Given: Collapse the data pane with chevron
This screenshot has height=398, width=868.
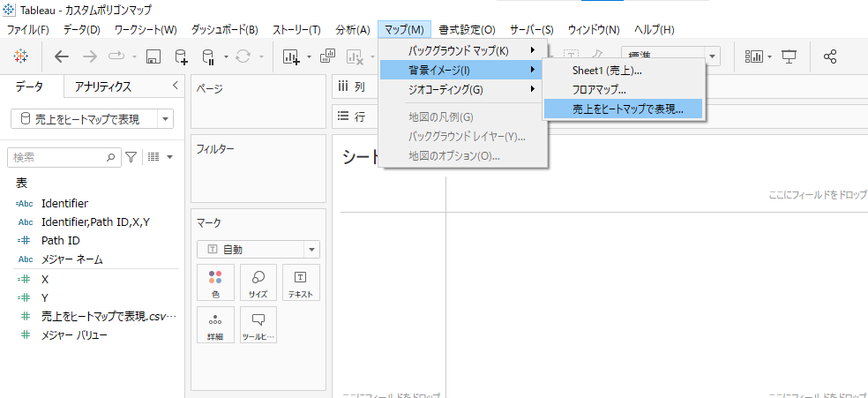Looking at the screenshot, I should coord(175,86).
